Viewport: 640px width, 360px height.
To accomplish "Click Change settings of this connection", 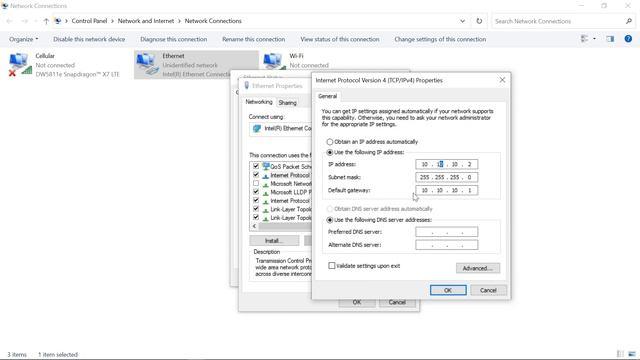I will click(440, 39).
